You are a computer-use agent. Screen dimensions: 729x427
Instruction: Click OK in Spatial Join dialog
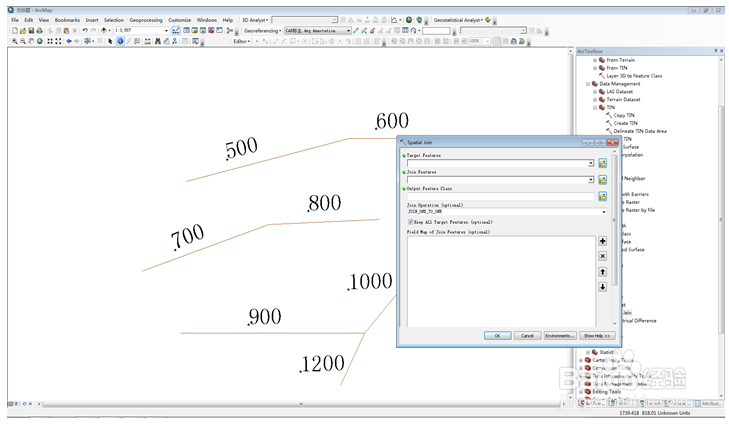497,336
